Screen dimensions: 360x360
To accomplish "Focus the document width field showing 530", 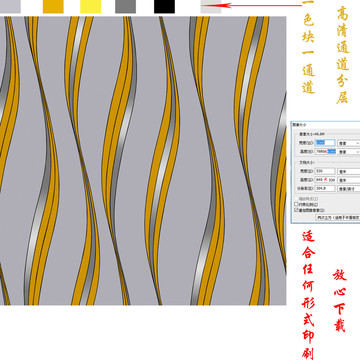I will pos(325,171).
